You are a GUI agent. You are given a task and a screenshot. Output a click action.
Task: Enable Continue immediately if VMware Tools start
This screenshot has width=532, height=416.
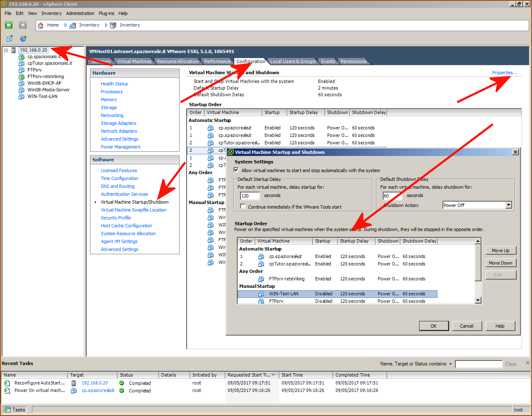tap(243, 207)
